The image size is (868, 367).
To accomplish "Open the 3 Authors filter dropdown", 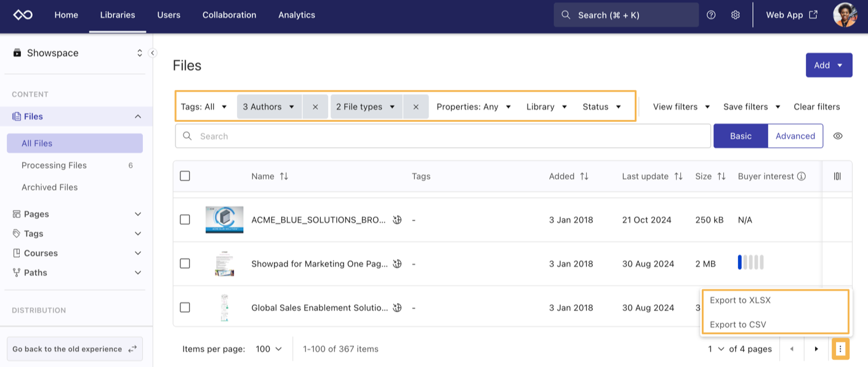I will click(269, 107).
